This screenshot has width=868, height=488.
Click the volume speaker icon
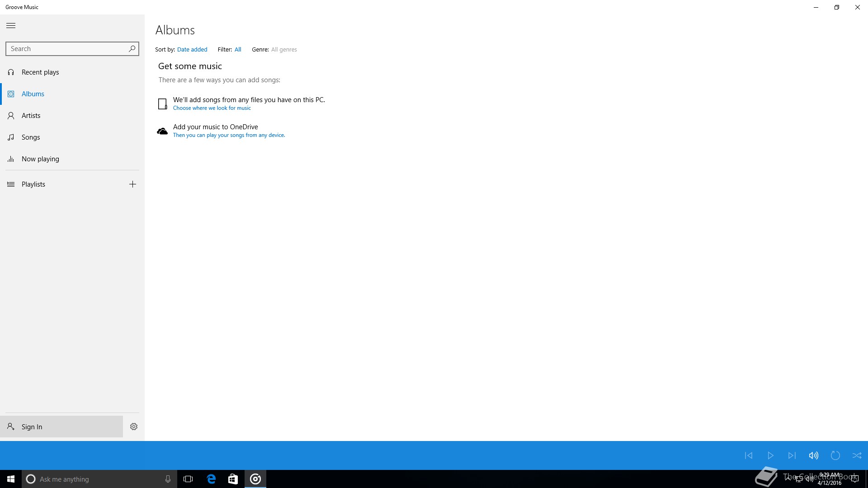(814, 455)
